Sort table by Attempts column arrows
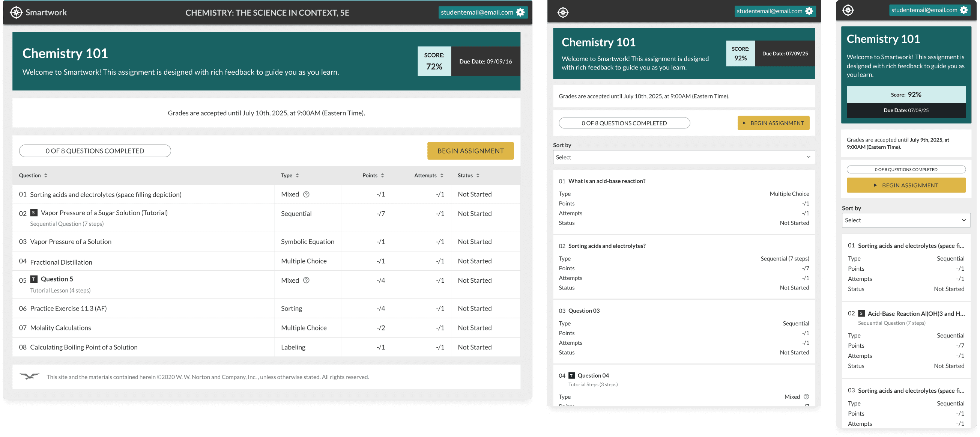 442,175
